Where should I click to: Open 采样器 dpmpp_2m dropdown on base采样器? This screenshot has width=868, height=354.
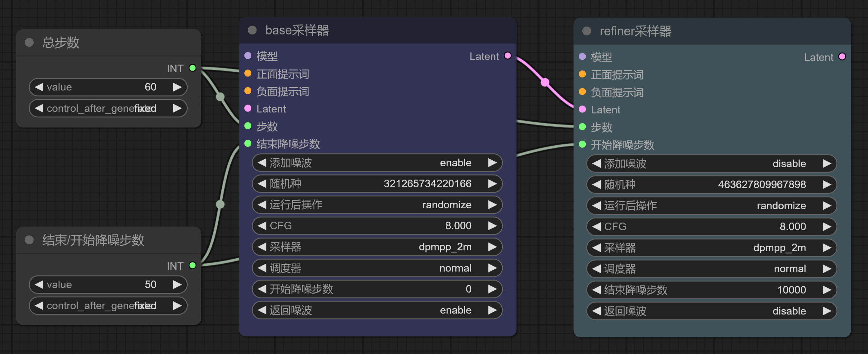(377, 247)
